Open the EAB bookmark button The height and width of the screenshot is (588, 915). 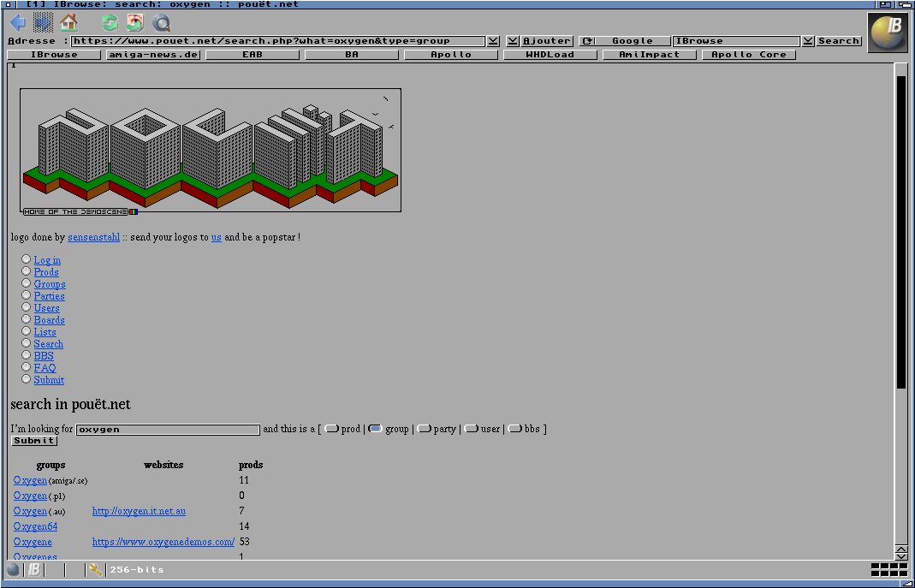coord(253,55)
